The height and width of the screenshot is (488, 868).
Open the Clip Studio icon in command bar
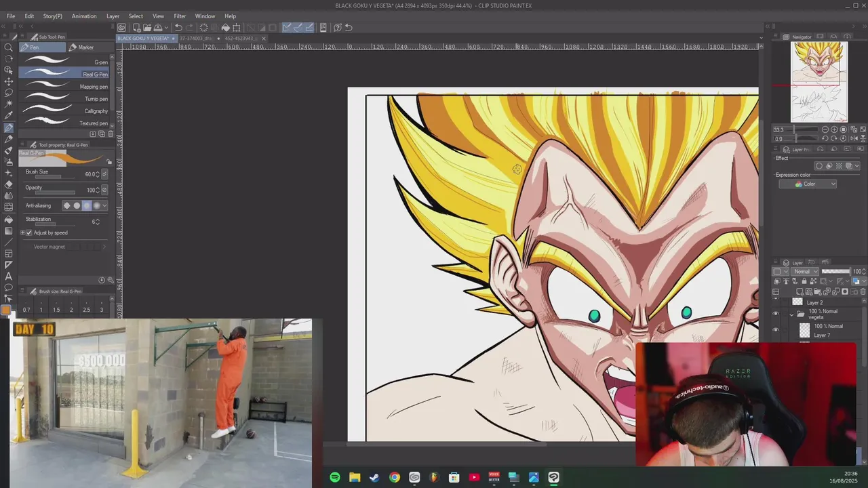pos(121,28)
